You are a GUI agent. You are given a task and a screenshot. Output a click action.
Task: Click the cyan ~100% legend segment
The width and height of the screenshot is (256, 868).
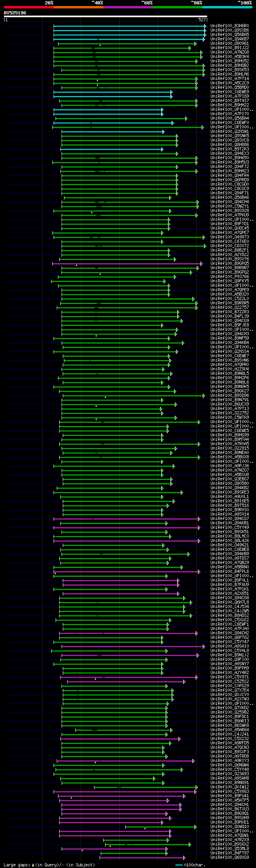(227, 7)
